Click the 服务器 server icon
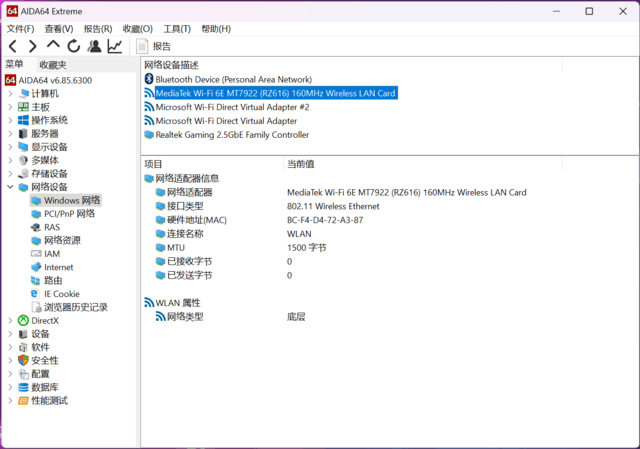This screenshot has height=449, width=640. point(23,133)
